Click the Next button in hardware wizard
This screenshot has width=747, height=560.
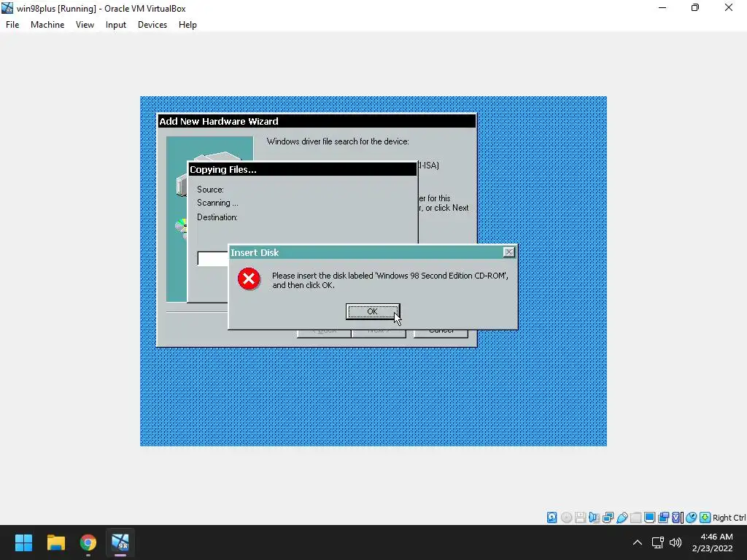pyautogui.click(x=379, y=332)
